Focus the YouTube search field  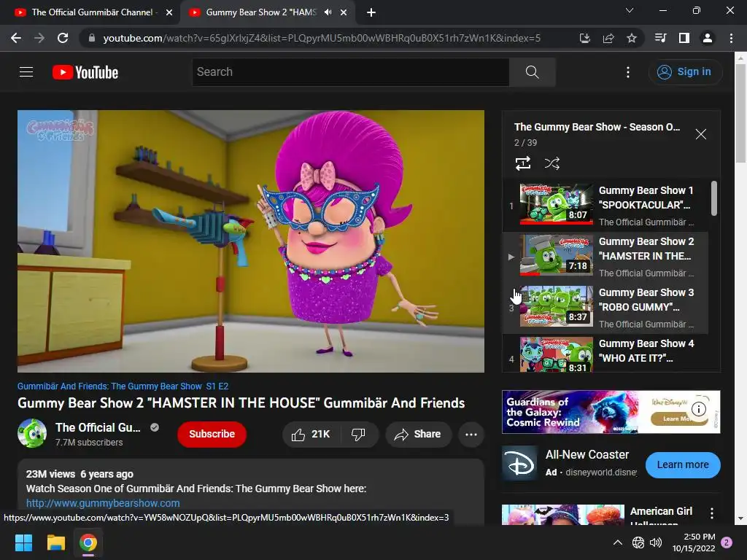click(x=351, y=72)
